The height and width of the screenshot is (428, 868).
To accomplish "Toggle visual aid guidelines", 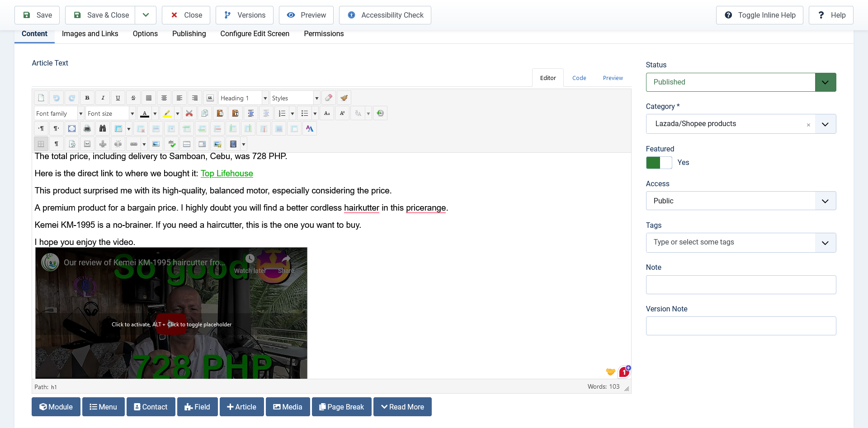I will (x=41, y=144).
